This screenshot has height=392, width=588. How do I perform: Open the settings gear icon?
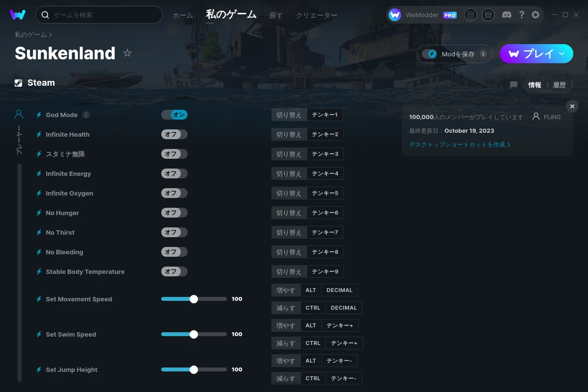pyautogui.click(x=536, y=15)
